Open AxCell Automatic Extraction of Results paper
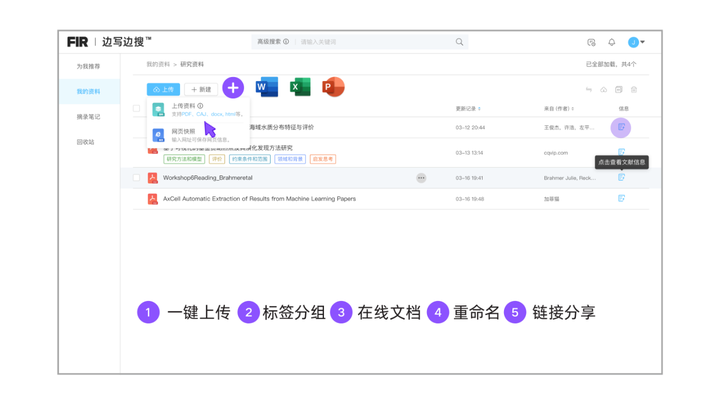 tap(259, 199)
